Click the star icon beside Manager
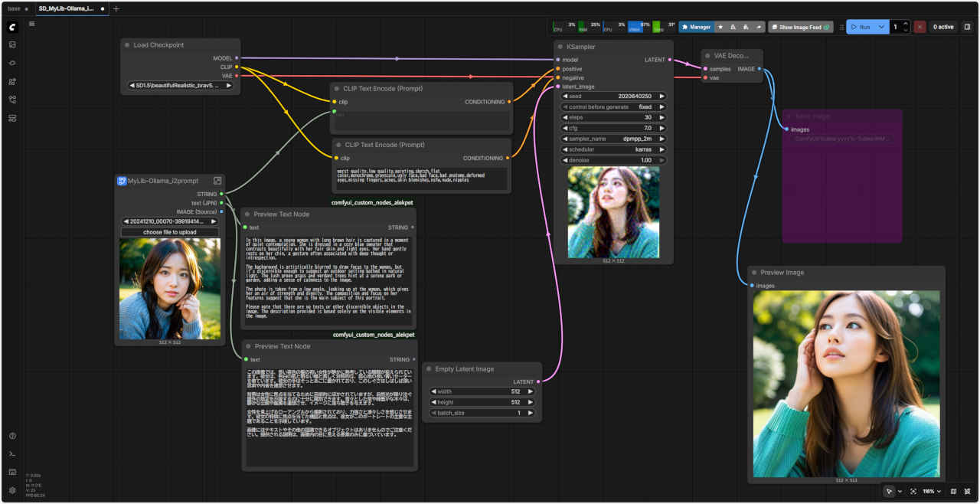Viewport: 980px width, 504px height. click(720, 27)
